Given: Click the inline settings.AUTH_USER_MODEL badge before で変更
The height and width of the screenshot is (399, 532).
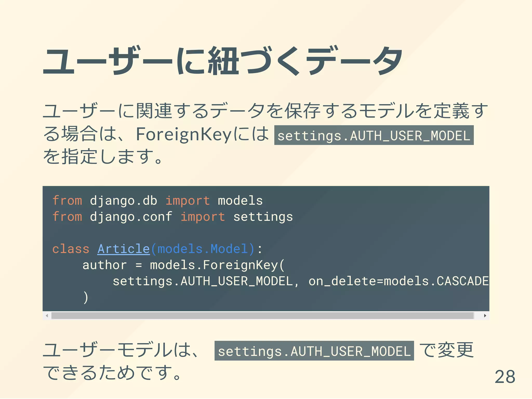Looking at the screenshot, I should [x=314, y=351].
